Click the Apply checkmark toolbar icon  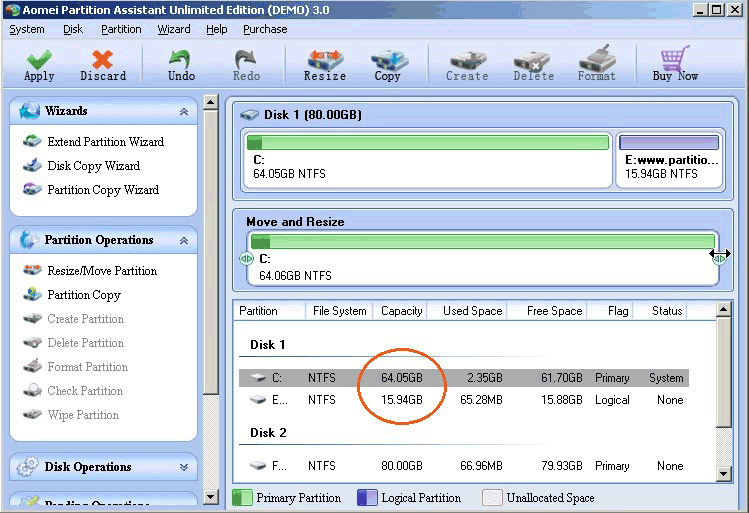click(39, 60)
